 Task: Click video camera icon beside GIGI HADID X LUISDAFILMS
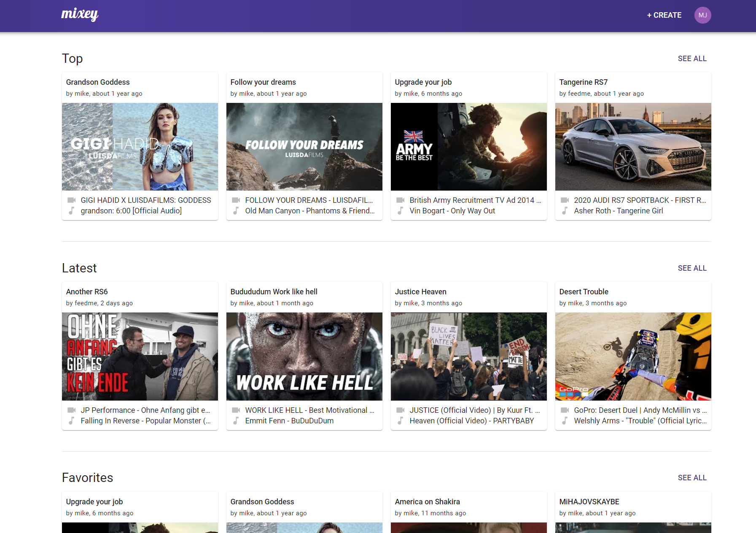[x=72, y=200]
